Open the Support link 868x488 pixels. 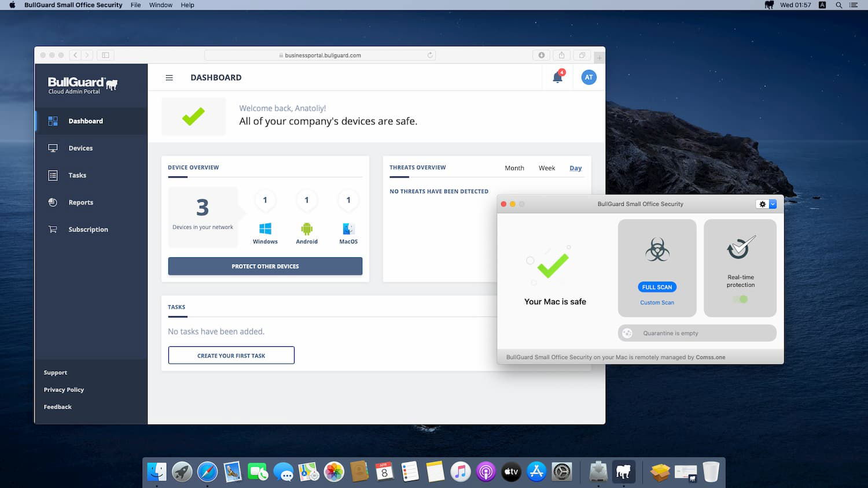[56, 373]
